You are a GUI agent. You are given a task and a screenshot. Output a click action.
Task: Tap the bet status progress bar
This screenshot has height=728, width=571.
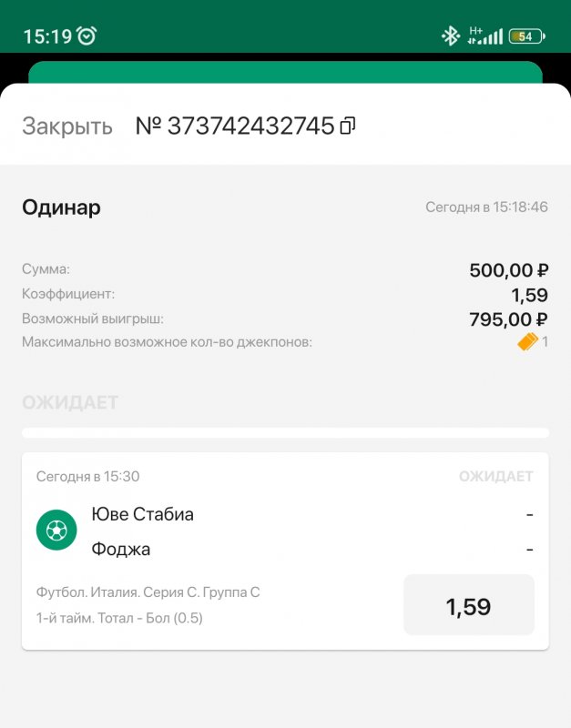[285, 433]
